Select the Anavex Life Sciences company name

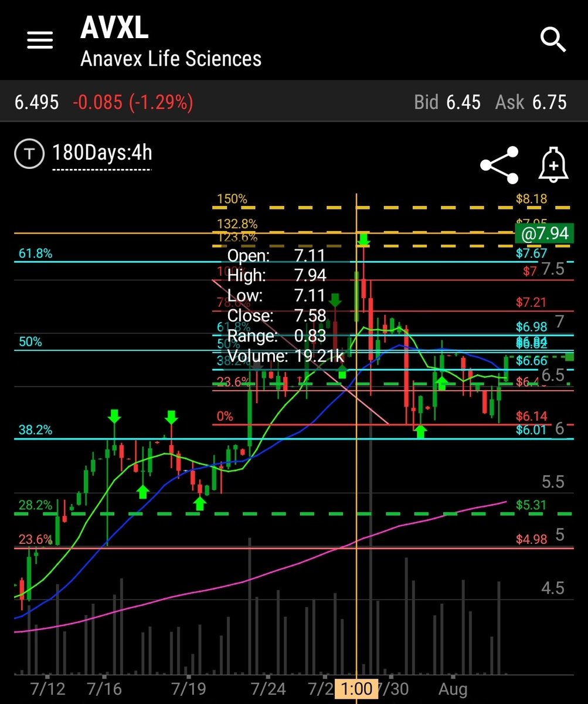pyautogui.click(x=171, y=59)
